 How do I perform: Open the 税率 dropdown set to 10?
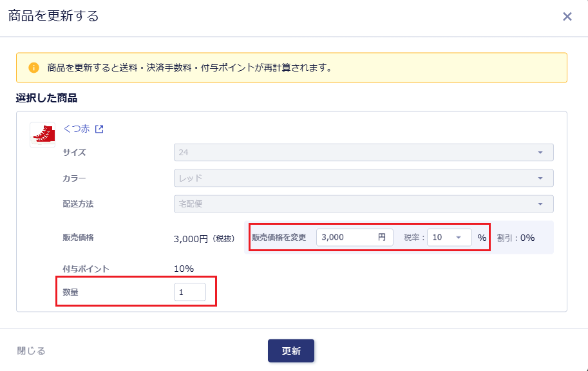(449, 237)
